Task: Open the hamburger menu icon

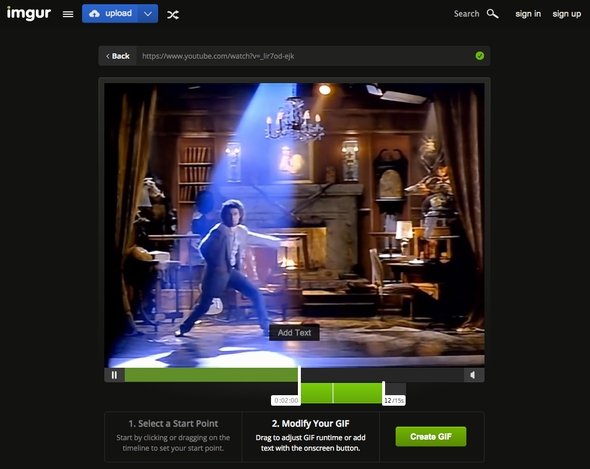Action: [x=68, y=14]
